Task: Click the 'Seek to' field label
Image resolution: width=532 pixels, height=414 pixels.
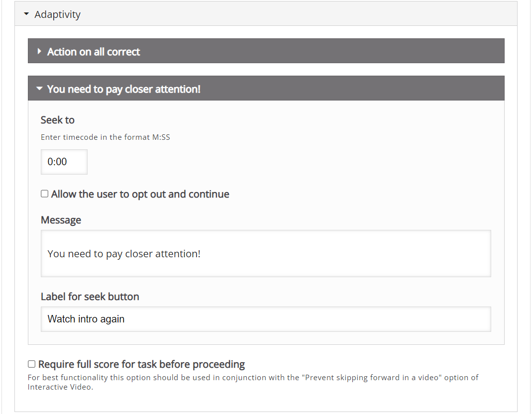Action: [57, 120]
